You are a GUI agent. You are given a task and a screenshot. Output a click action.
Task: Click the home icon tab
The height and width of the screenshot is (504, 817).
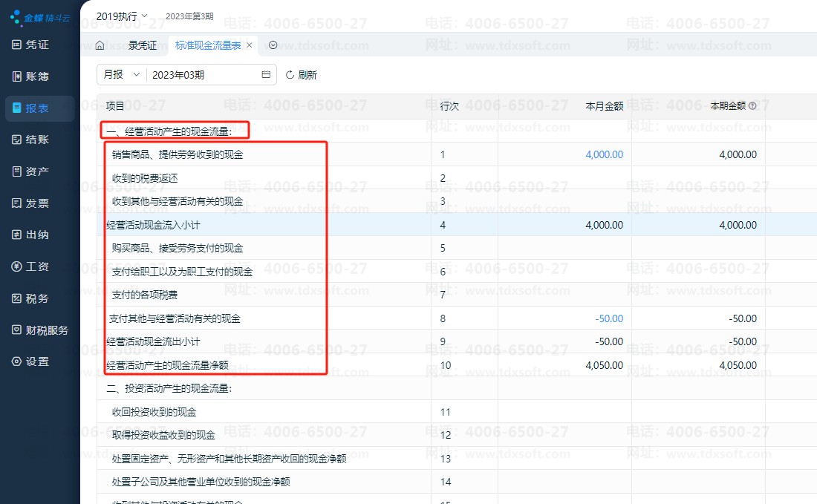coord(100,45)
